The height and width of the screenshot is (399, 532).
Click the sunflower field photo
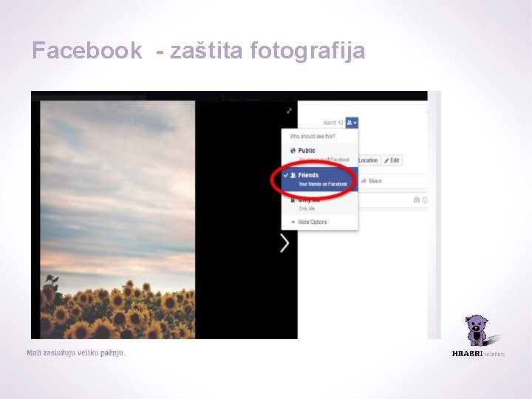coord(117,219)
